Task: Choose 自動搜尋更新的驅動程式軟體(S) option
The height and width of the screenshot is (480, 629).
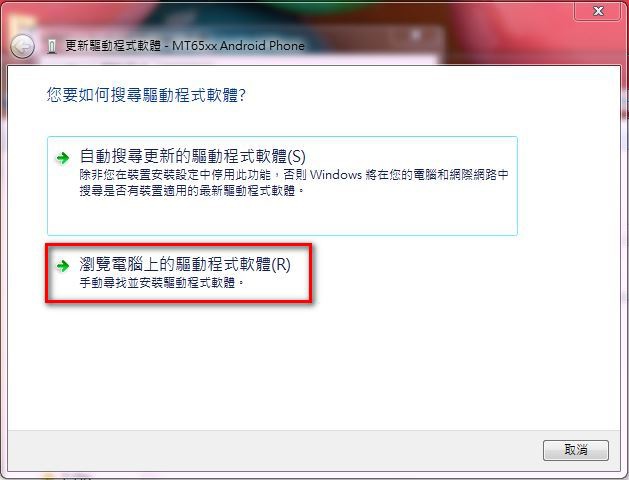Action: pyautogui.click(x=282, y=186)
